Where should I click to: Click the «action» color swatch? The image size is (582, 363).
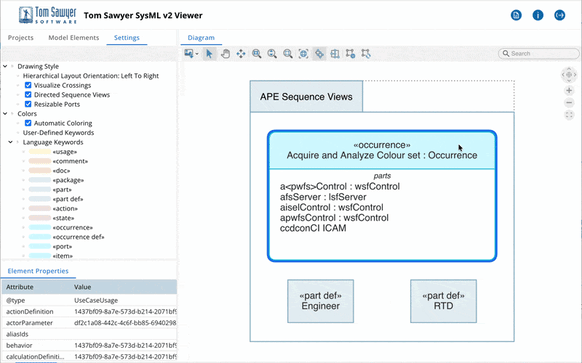[x=40, y=208]
